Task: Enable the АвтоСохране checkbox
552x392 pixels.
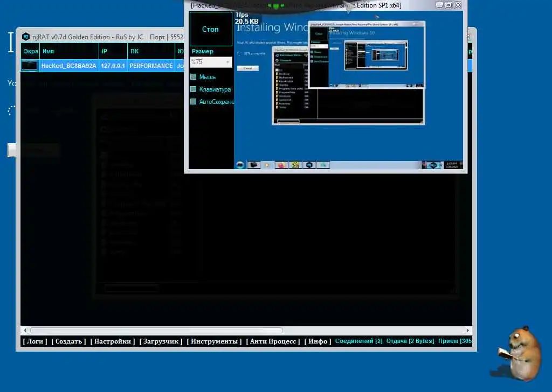Action: (x=194, y=102)
